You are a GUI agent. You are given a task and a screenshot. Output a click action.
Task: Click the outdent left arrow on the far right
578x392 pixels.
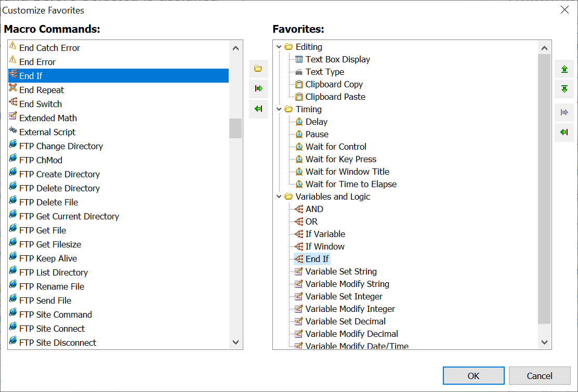tap(564, 133)
